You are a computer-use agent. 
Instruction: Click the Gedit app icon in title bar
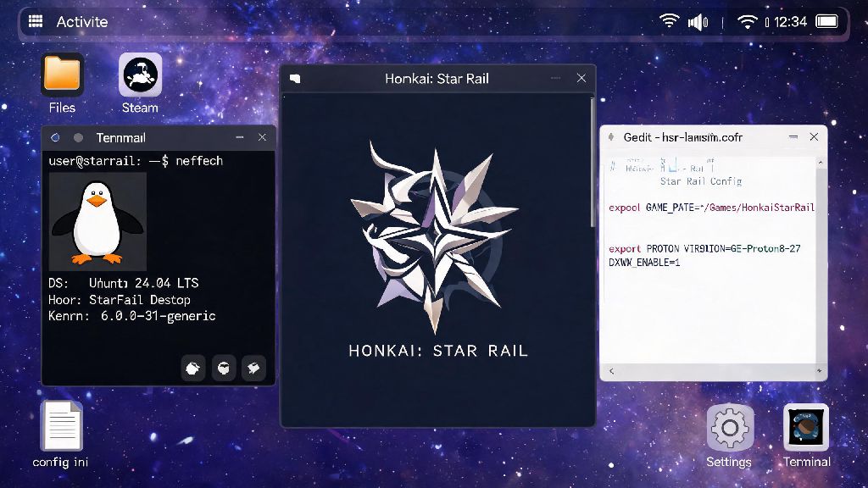coord(611,136)
